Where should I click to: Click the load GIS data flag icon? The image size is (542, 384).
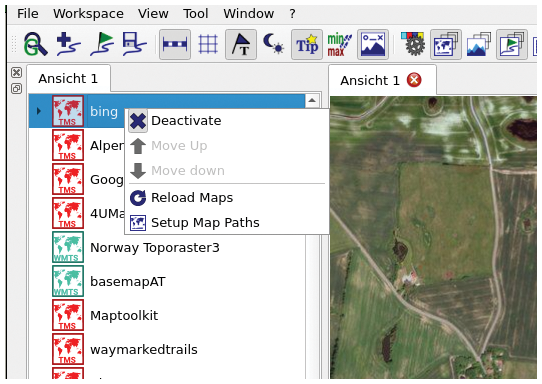point(102,44)
